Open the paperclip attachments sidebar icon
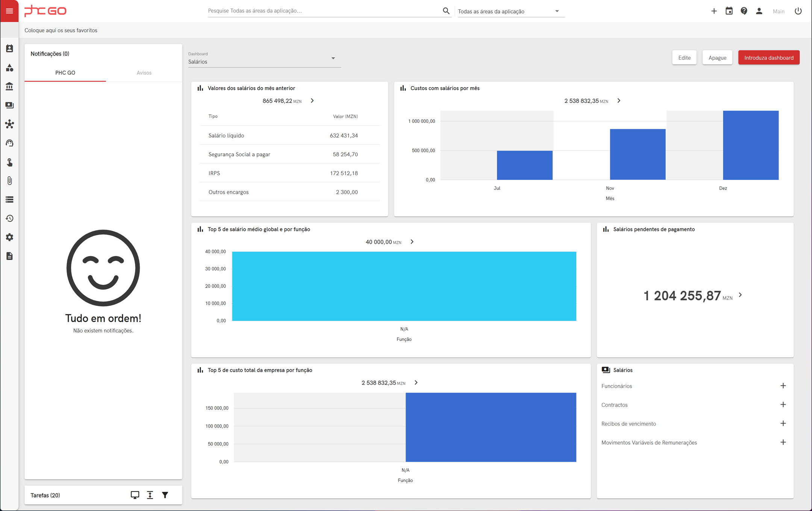The image size is (812, 511). [9, 181]
